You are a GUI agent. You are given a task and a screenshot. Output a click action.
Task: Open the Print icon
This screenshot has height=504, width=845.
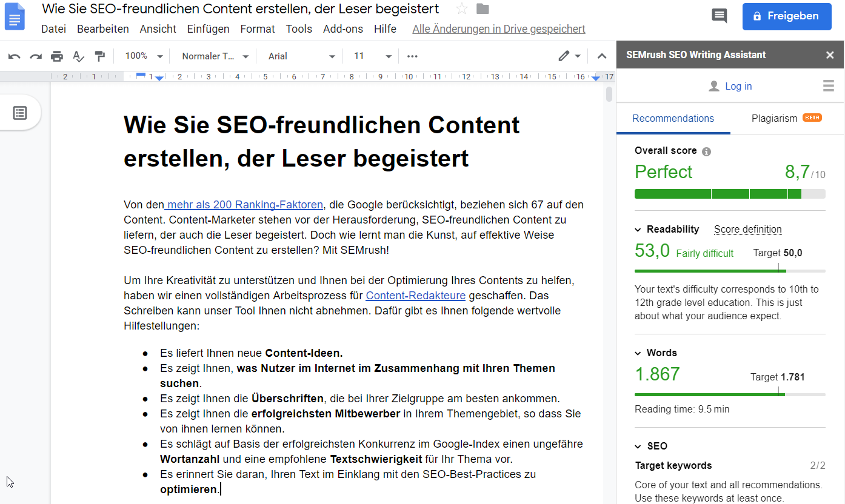click(56, 56)
